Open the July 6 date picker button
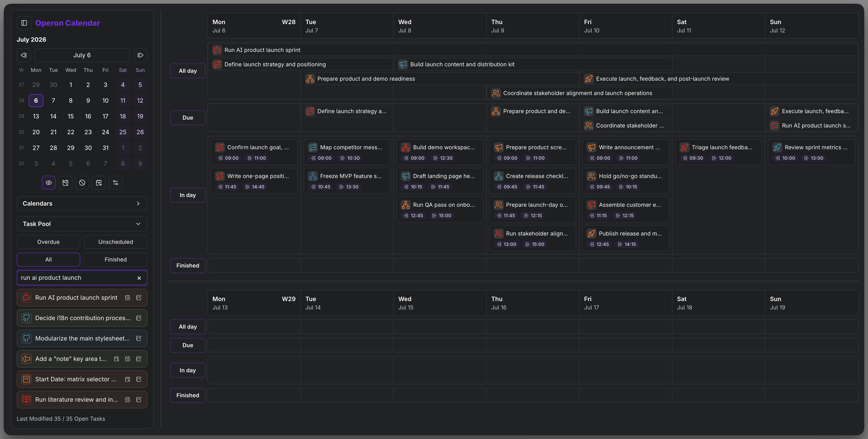This screenshot has width=868, height=439. click(x=82, y=55)
